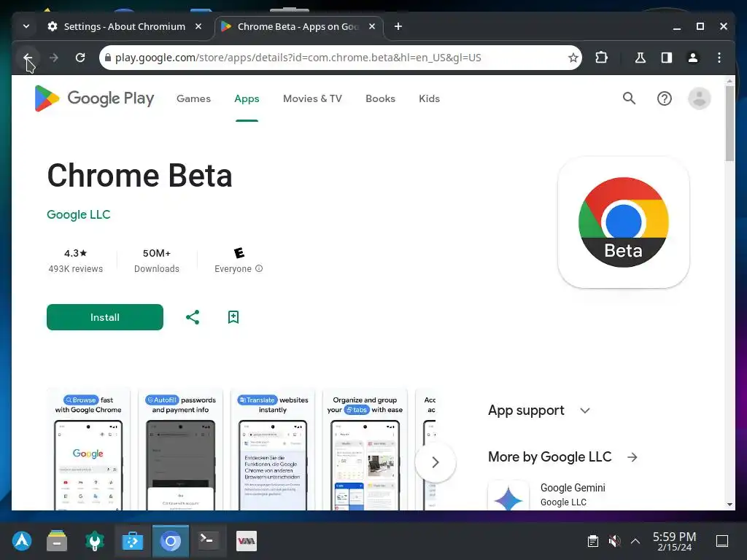The width and height of the screenshot is (747, 560).
Task: Share Chrome Beta with share icon
Action: 193,317
